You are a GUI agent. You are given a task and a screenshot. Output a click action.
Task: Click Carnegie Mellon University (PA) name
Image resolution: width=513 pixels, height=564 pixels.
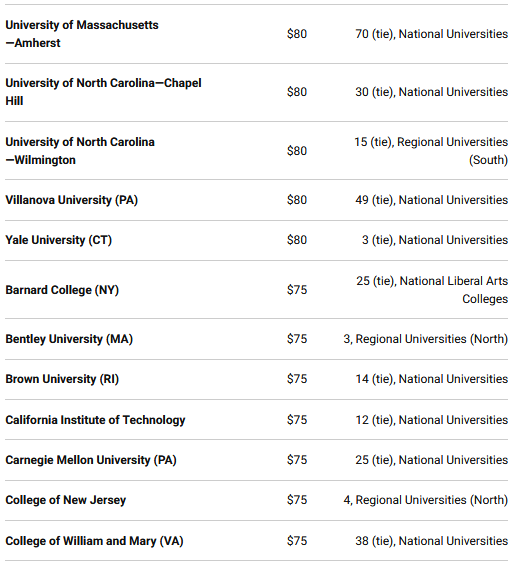(91, 460)
